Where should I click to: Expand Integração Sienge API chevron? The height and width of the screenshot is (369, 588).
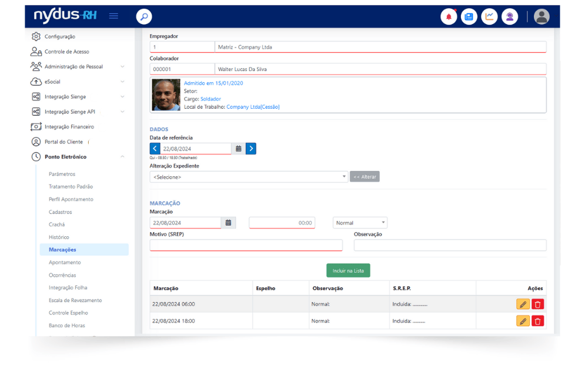click(122, 112)
